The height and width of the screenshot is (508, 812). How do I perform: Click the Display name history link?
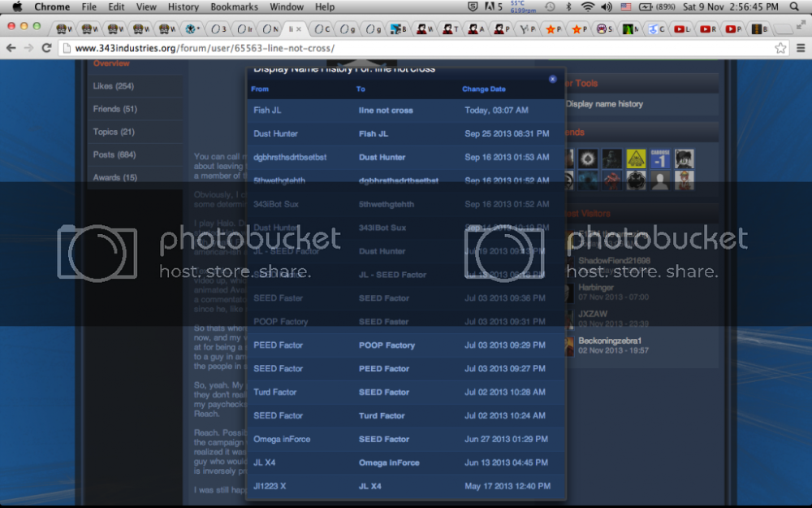604,104
